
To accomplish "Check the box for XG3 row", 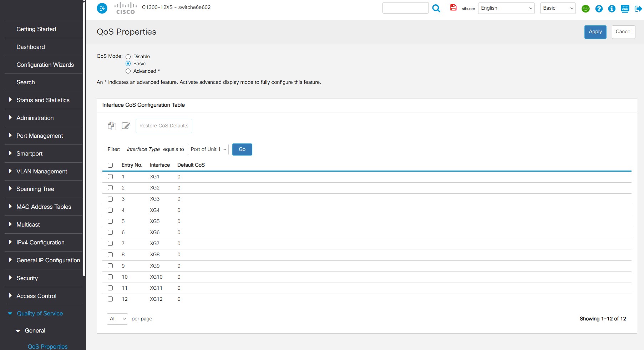I will point(110,199).
